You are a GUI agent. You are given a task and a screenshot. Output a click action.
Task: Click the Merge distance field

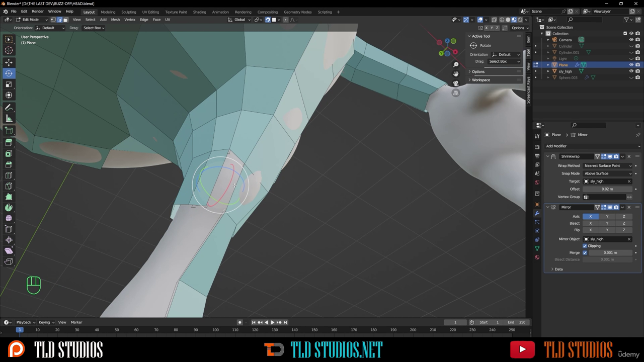pos(610,252)
